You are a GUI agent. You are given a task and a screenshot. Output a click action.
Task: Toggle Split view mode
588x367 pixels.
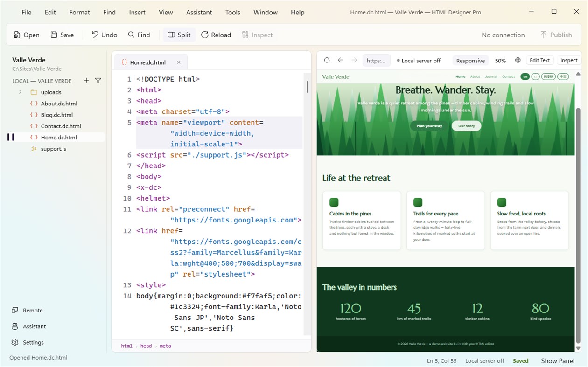point(179,35)
